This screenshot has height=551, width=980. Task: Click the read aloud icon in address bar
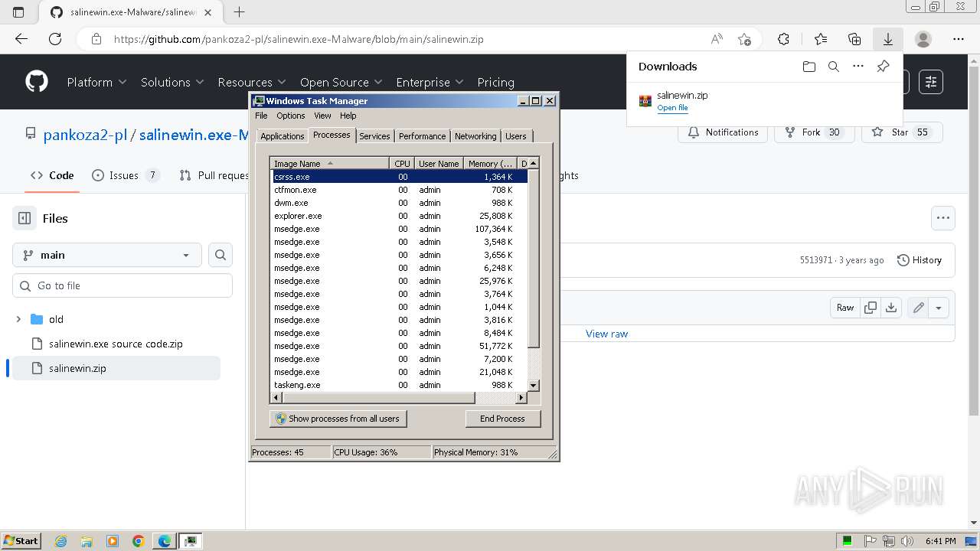click(x=717, y=39)
